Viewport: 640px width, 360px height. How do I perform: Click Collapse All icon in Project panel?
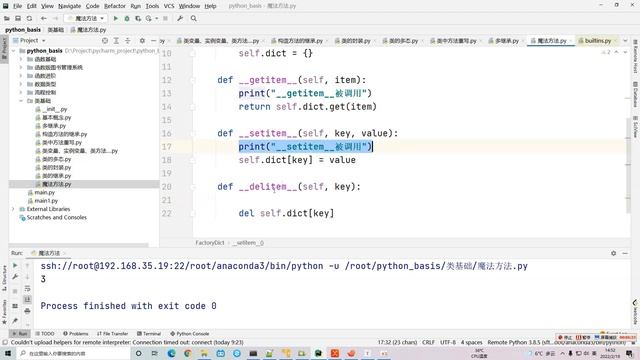click(128, 40)
